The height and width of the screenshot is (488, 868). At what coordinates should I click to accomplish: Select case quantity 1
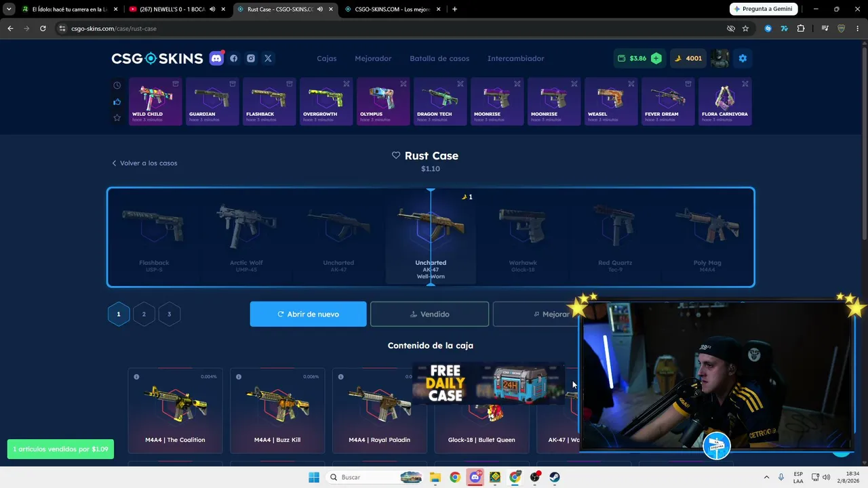pyautogui.click(x=119, y=314)
